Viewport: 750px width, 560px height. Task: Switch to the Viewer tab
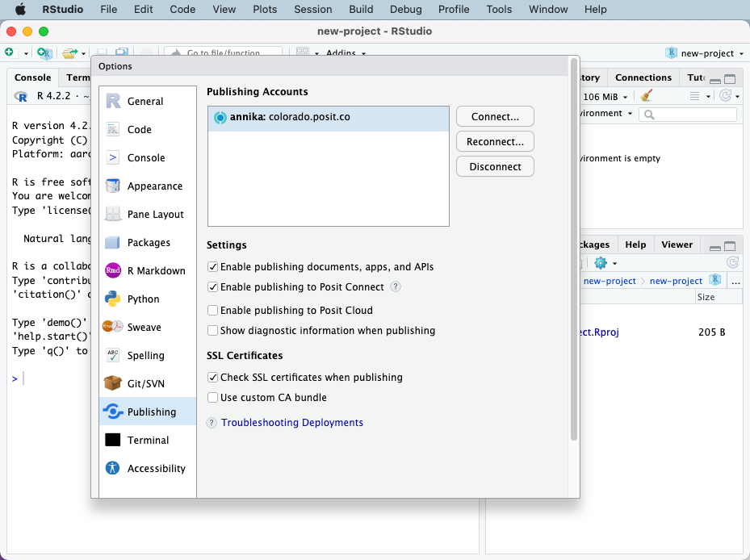click(677, 244)
